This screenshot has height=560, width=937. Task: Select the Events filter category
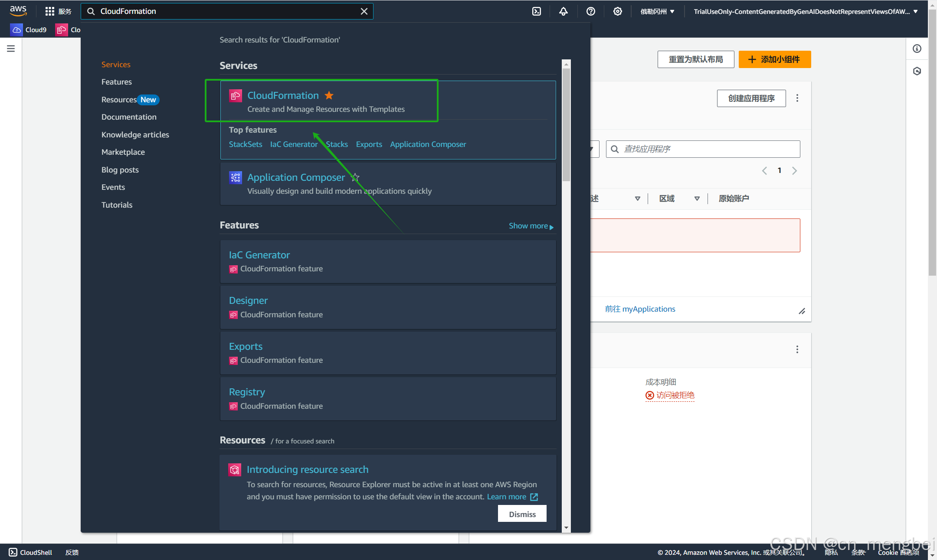point(113,187)
